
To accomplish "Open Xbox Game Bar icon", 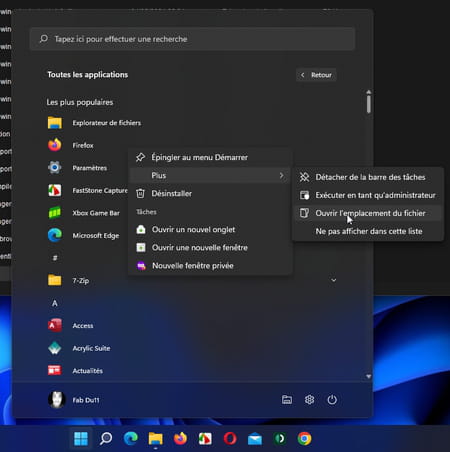I will point(55,213).
